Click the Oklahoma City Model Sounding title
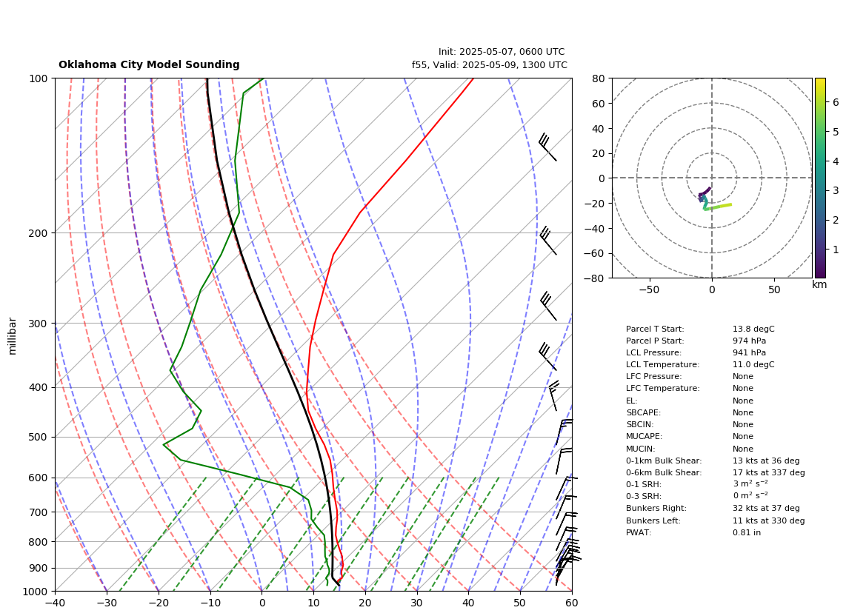846x616 pixels. [149, 64]
